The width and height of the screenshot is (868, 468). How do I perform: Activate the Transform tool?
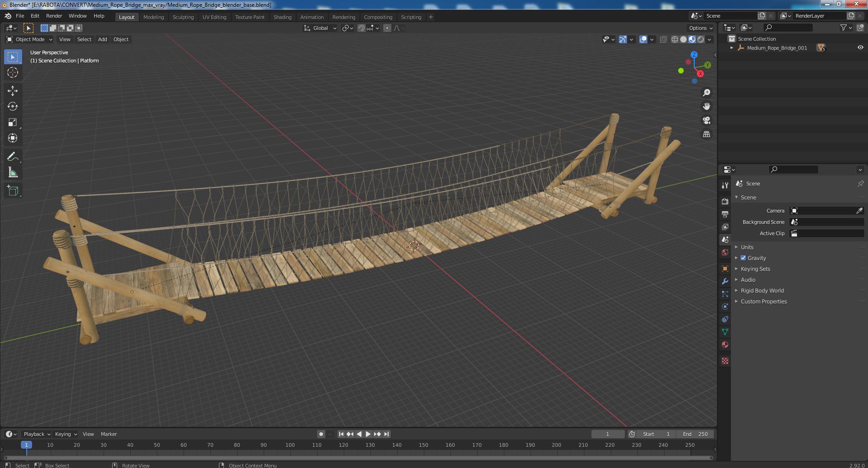click(x=13, y=138)
